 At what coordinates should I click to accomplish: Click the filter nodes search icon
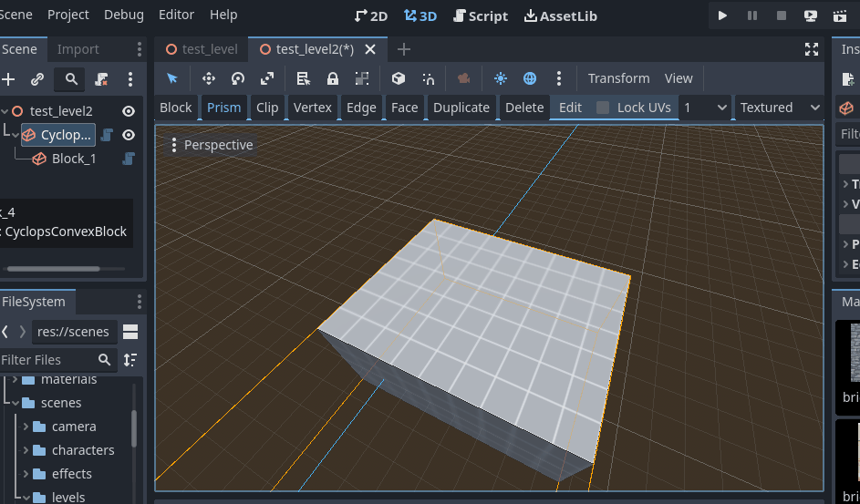click(71, 79)
